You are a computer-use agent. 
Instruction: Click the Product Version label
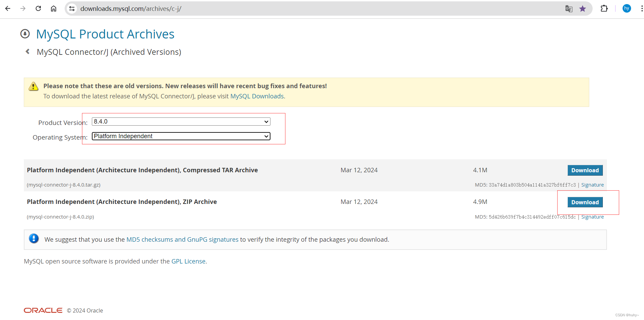pyautogui.click(x=63, y=123)
